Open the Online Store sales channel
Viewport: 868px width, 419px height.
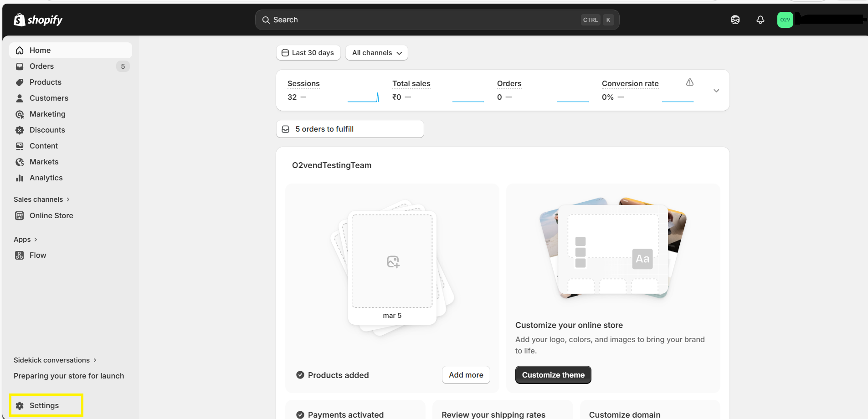[51, 215]
